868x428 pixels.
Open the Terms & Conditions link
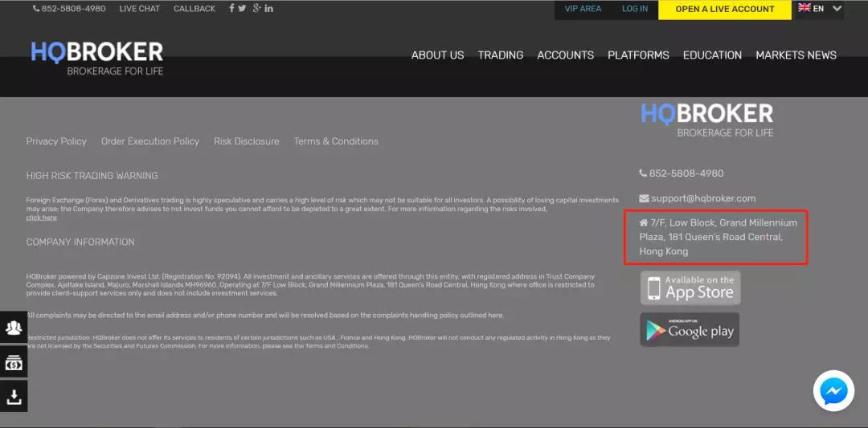click(x=336, y=141)
